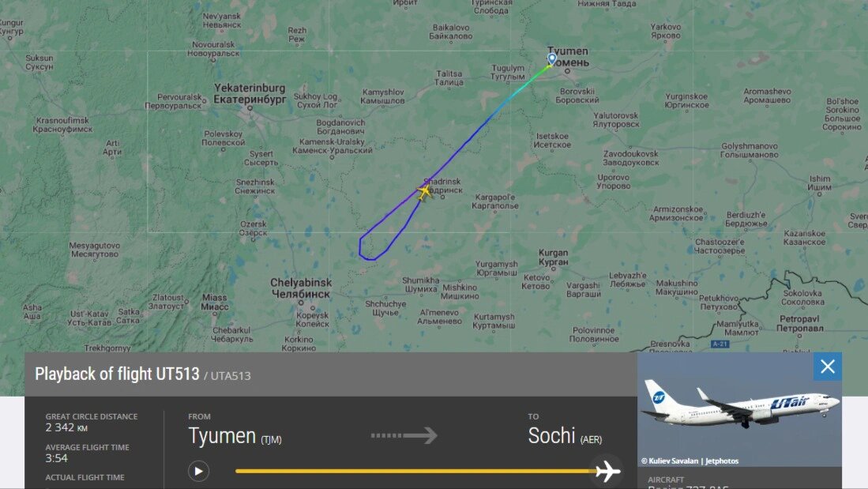Click the yellow playback progress bar midpoint
The height and width of the screenshot is (489, 868).
(x=416, y=472)
